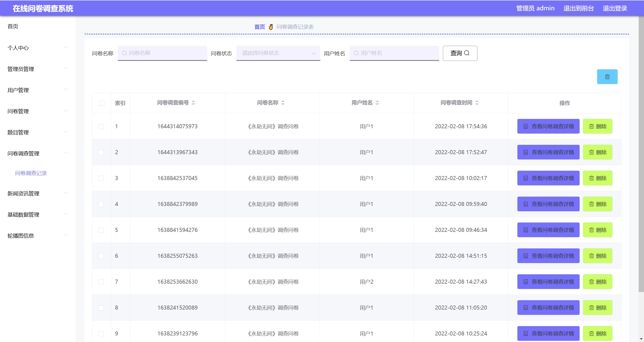Click sort arrows on 用户姓名 column

(377, 103)
